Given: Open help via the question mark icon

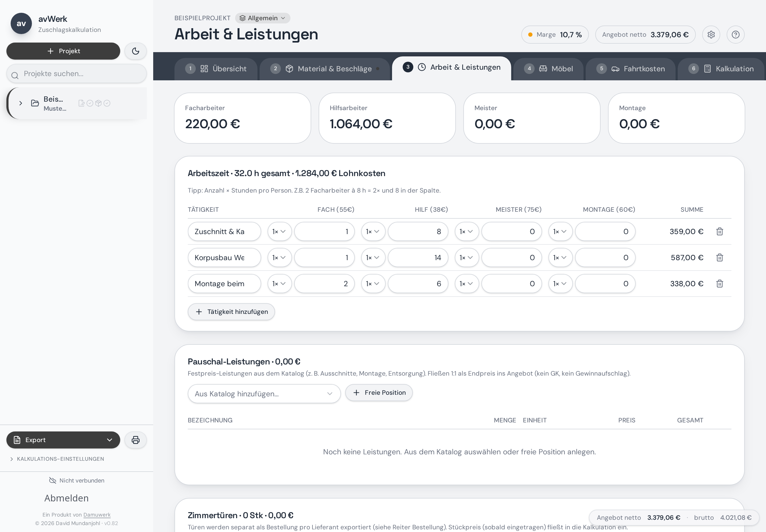Looking at the screenshot, I should (x=736, y=35).
